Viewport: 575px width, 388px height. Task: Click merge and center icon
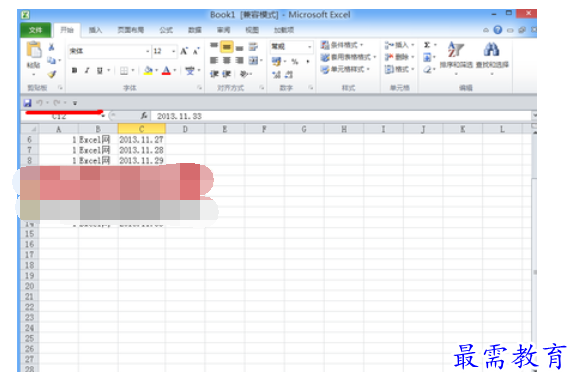coord(253,61)
